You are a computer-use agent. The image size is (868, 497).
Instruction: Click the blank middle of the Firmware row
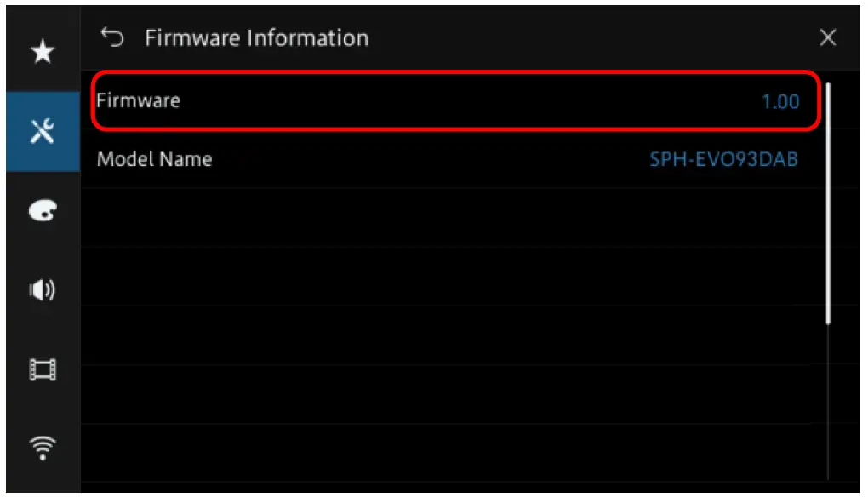click(x=460, y=101)
